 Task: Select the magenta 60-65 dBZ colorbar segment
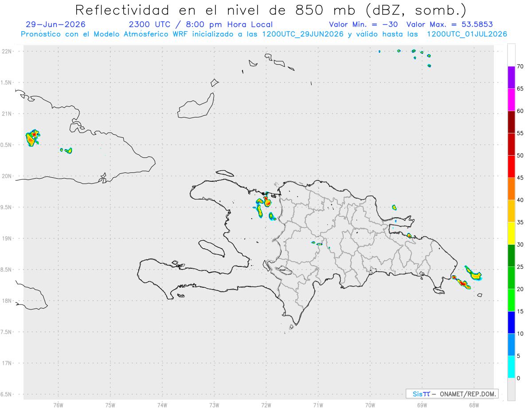tap(511, 100)
